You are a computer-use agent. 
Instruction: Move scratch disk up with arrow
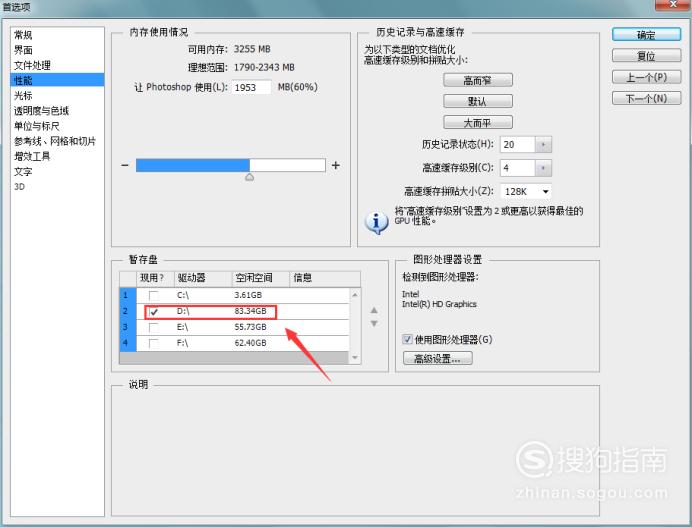[374, 310]
